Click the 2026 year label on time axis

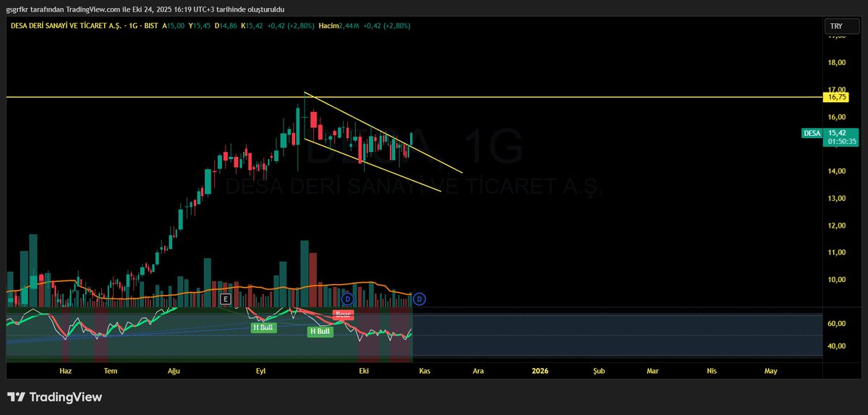coord(540,371)
